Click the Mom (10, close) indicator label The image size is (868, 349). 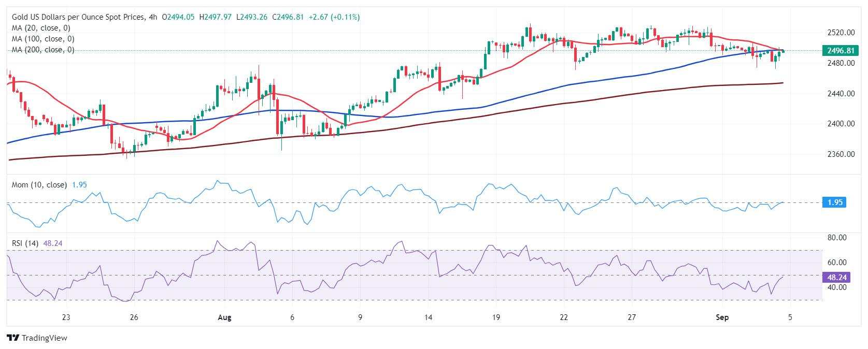(39, 185)
